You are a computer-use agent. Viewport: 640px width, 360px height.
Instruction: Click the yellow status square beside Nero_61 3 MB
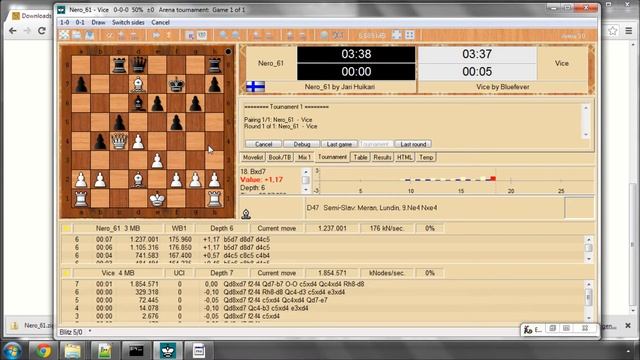(66, 228)
